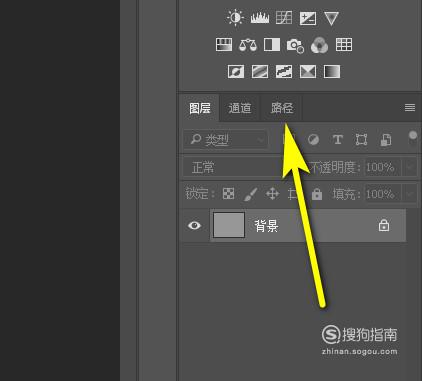Open the layers panel menu

[410, 107]
